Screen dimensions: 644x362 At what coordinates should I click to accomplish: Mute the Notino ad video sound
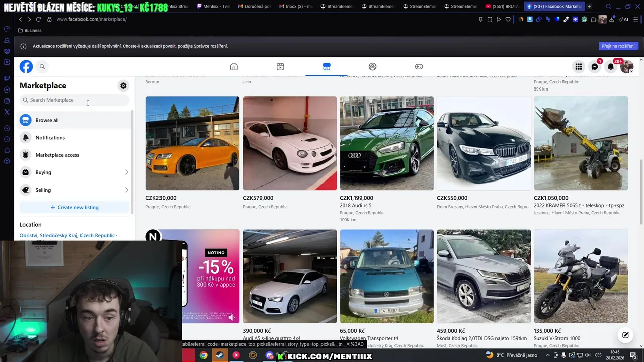[231, 317]
